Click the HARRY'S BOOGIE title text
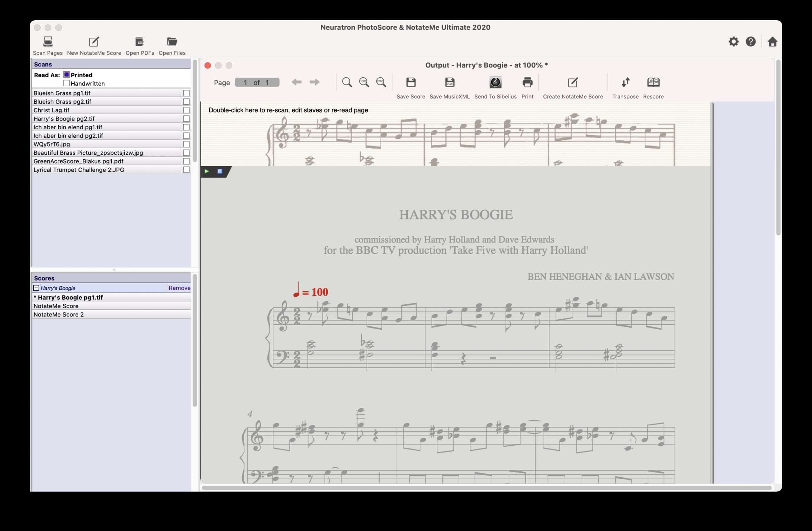Screen dimensions: 812x531 (456, 215)
